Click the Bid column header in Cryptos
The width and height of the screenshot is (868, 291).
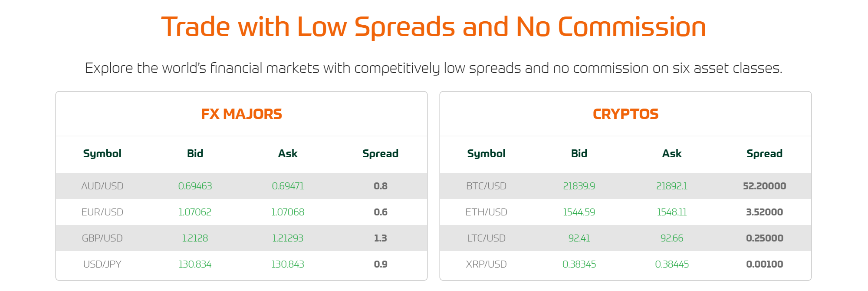click(579, 153)
